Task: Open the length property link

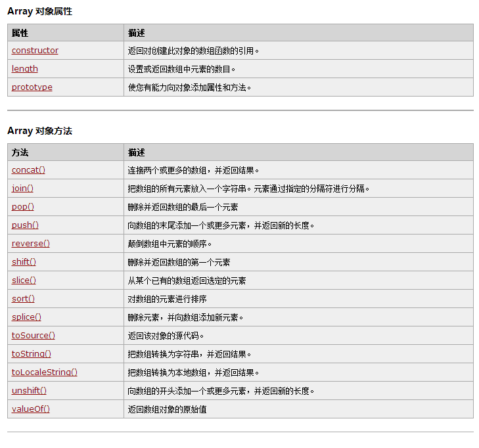Action: [25, 69]
